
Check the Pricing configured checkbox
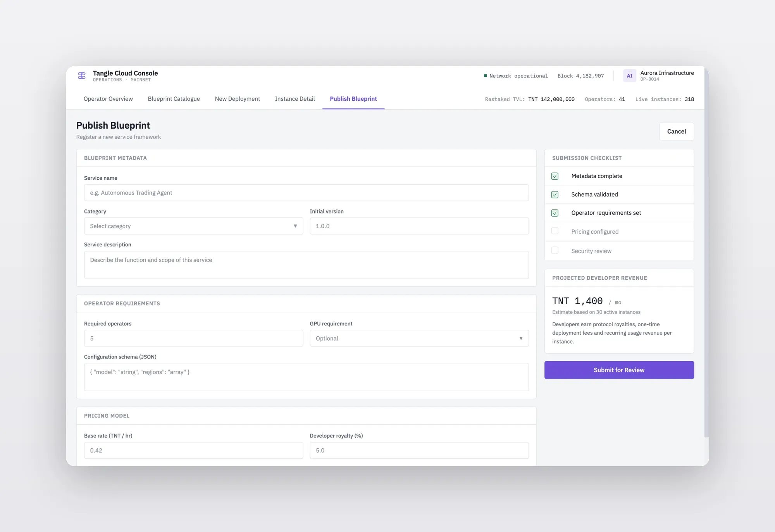click(555, 231)
